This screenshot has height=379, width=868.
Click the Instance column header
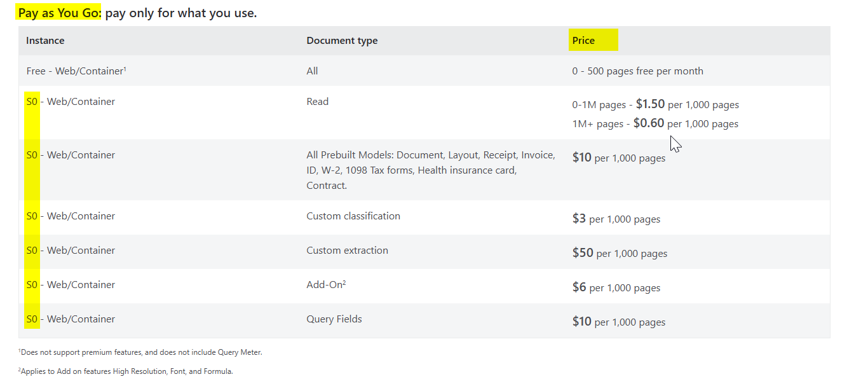45,41
